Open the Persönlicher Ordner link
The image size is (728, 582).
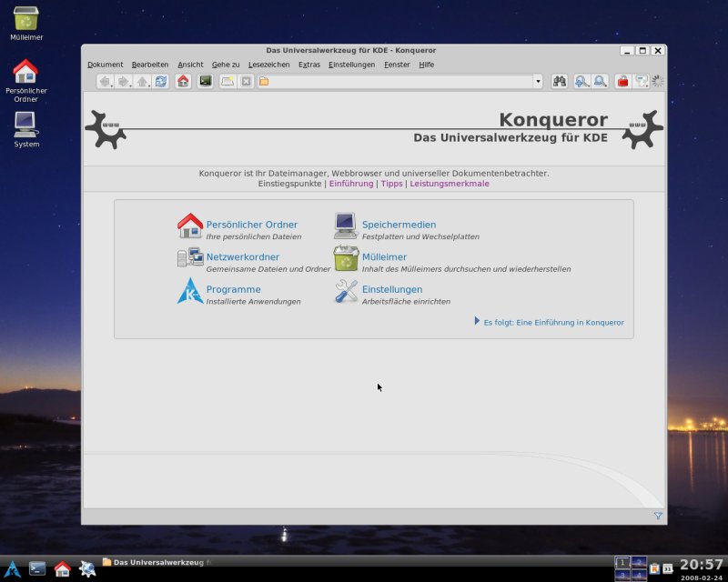(x=252, y=225)
